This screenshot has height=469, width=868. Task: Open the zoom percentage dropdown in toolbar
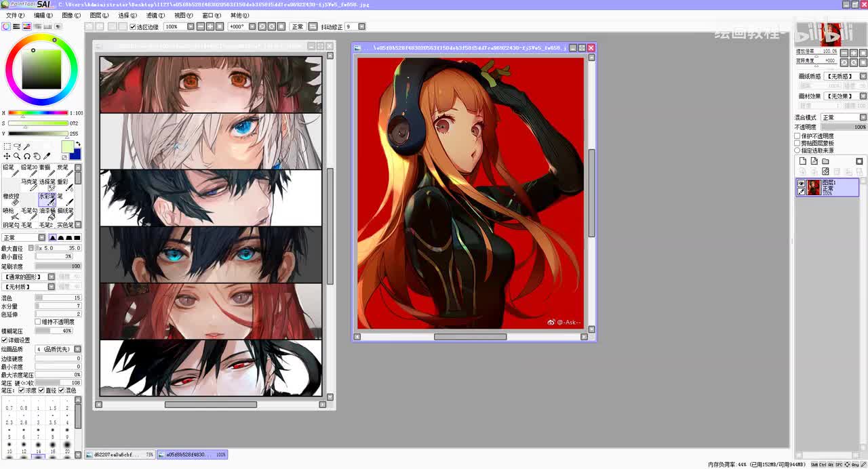[x=191, y=26]
